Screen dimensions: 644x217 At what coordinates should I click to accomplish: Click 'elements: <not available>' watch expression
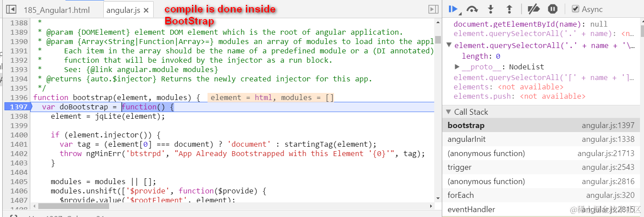[x=508, y=87]
